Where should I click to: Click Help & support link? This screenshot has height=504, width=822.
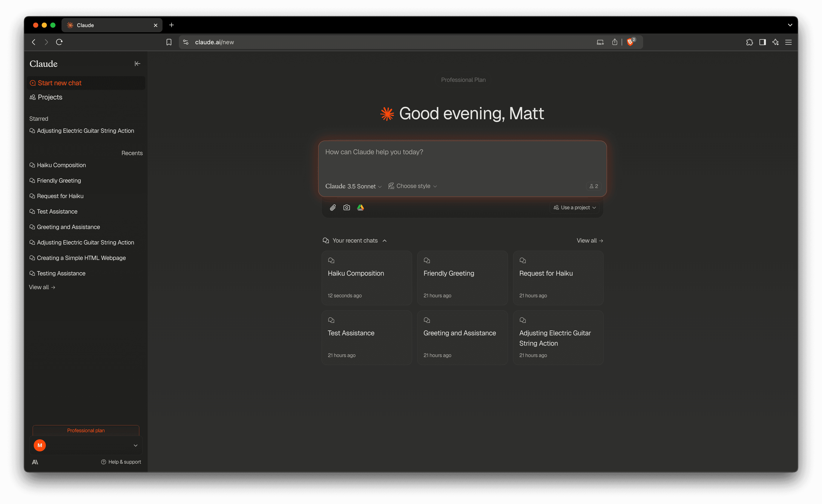(121, 462)
